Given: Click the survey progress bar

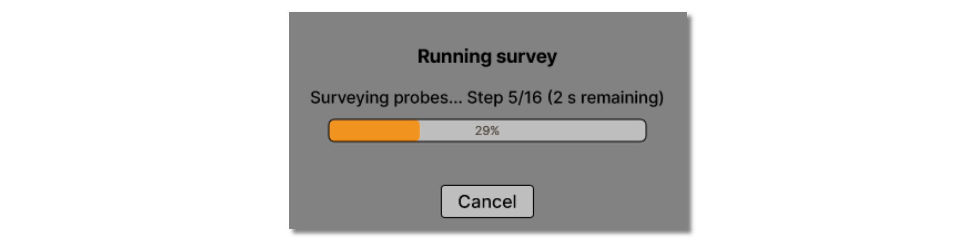Looking at the screenshot, I should coord(487,130).
